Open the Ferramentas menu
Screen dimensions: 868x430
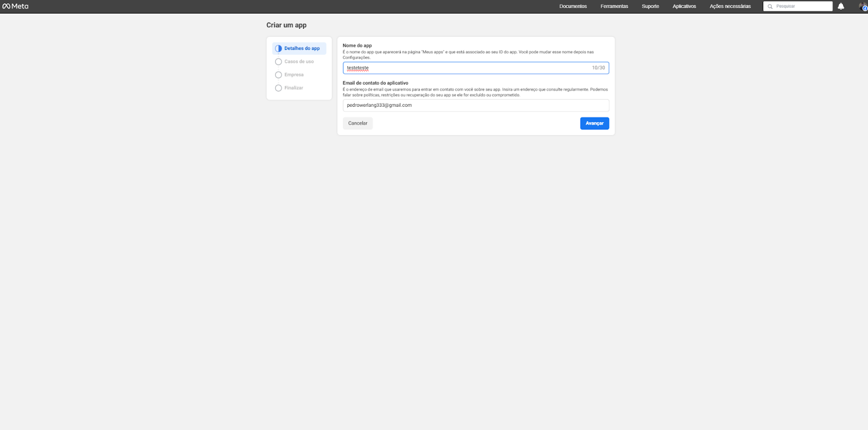click(614, 7)
